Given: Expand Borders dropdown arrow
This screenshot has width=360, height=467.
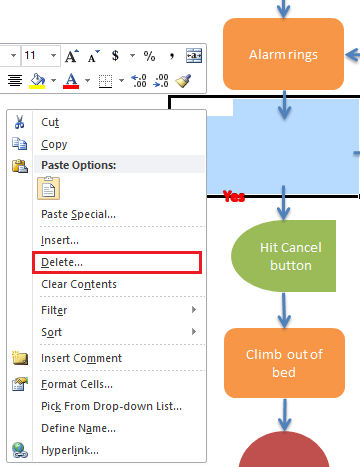Looking at the screenshot, I should click(121, 81).
